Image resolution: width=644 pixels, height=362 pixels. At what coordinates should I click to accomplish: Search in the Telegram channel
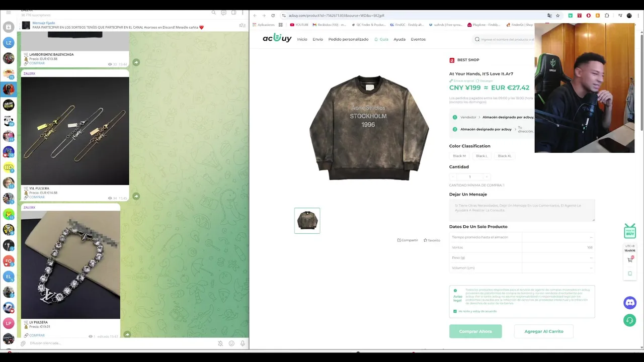(x=213, y=13)
